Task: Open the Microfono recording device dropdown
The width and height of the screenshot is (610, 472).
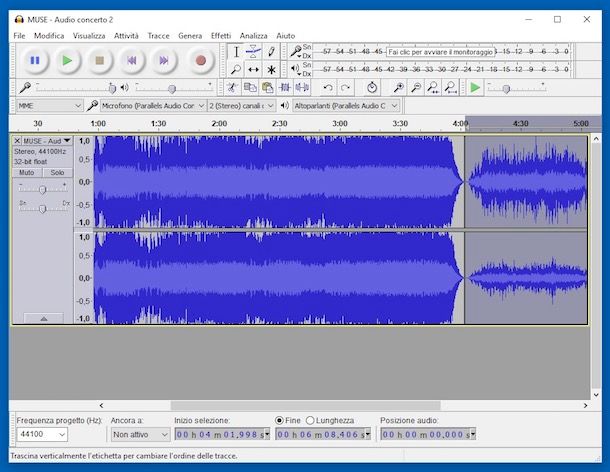Action: click(153, 105)
